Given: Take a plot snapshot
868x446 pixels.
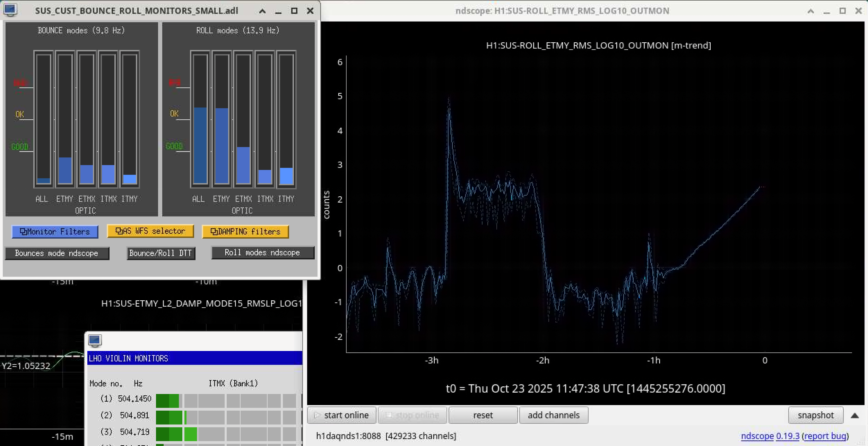Looking at the screenshot, I should coord(815,415).
